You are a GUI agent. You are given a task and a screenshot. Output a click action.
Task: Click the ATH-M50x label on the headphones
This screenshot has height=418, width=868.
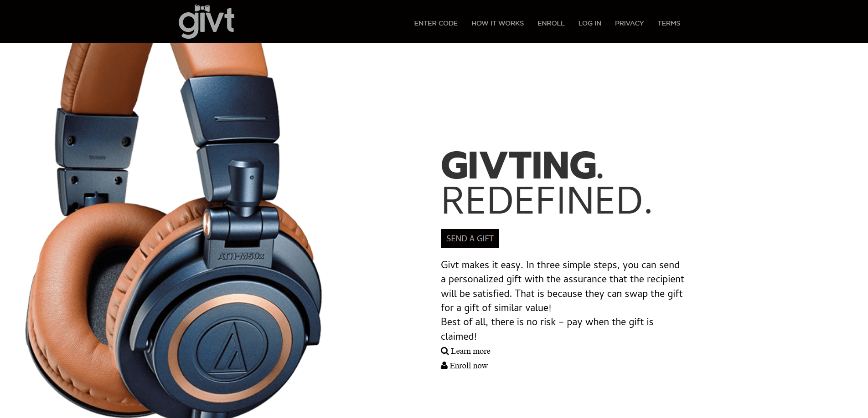coord(241,256)
